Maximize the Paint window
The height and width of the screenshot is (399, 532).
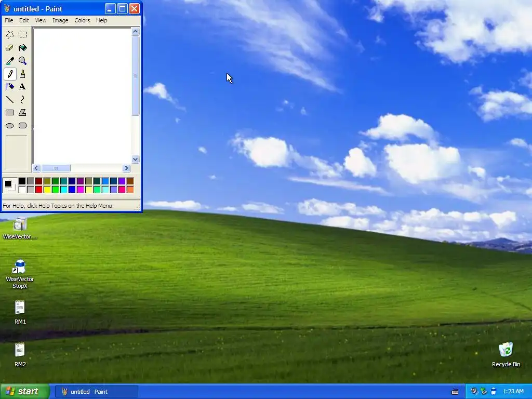[x=122, y=8]
